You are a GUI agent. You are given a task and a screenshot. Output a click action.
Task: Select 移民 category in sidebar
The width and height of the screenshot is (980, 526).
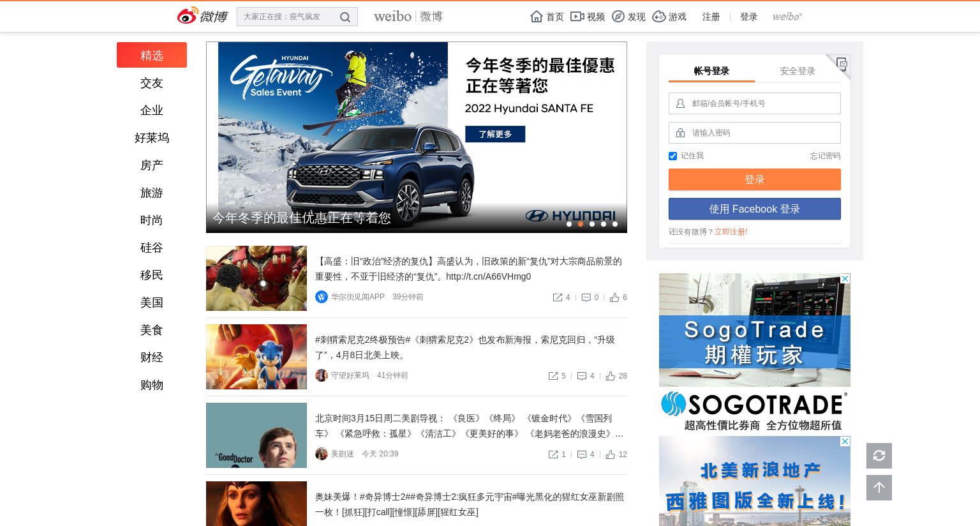pyautogui.click(x=152, y=275)
